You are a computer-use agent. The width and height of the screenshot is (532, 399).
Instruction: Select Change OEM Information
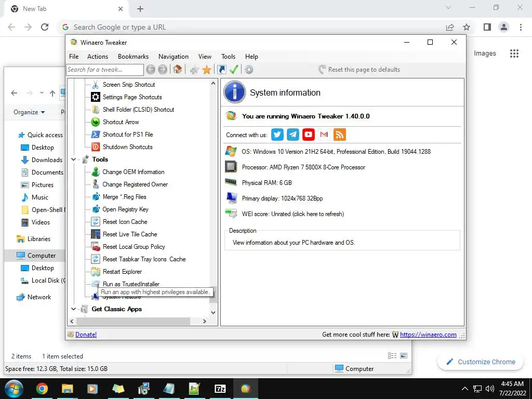[x=133, y=172]
